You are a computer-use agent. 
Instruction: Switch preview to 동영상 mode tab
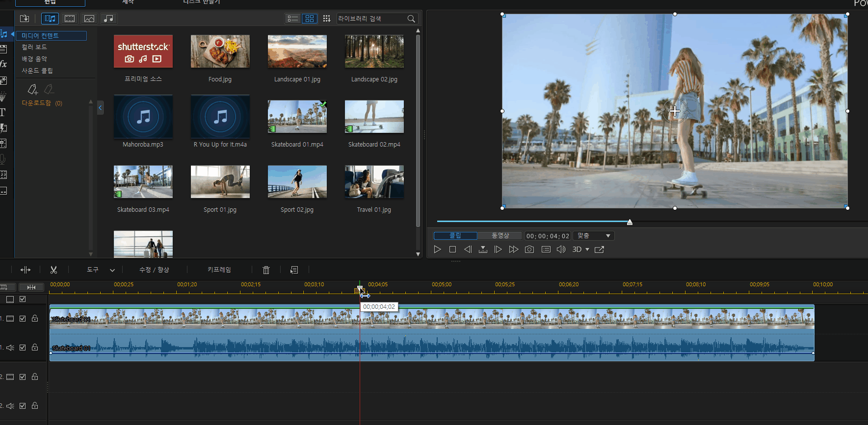coord(500,236)
